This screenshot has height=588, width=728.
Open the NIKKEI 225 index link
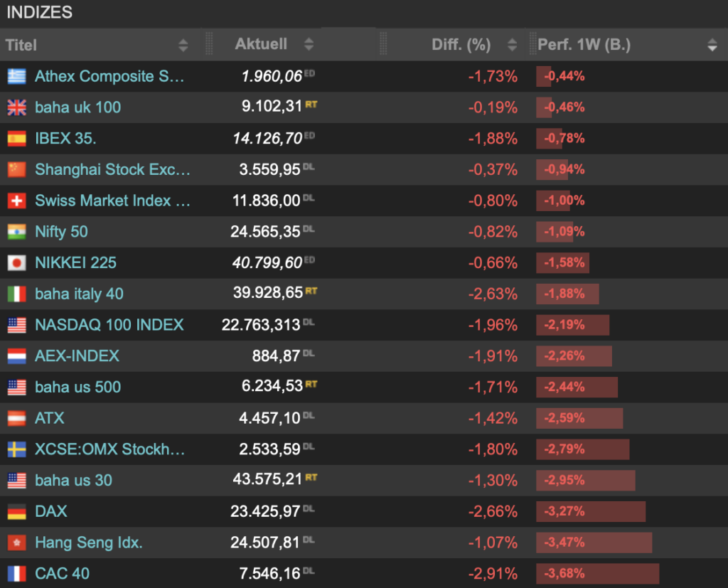coord(75,263)
